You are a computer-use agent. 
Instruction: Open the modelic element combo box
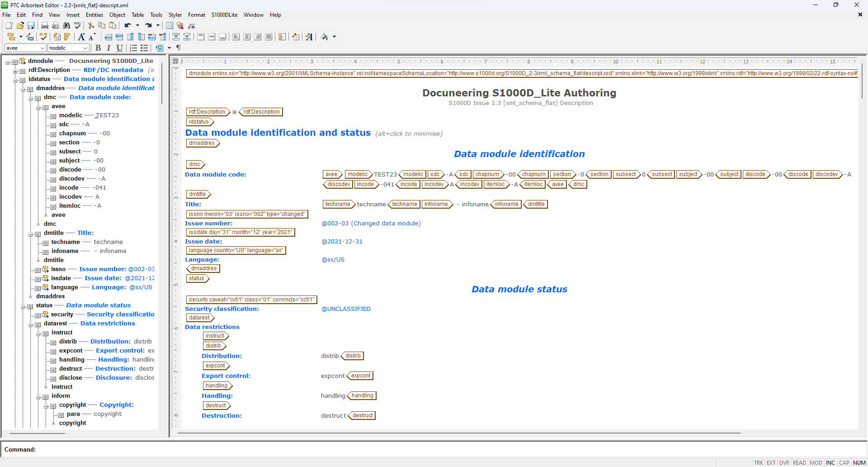click(68, 48)
